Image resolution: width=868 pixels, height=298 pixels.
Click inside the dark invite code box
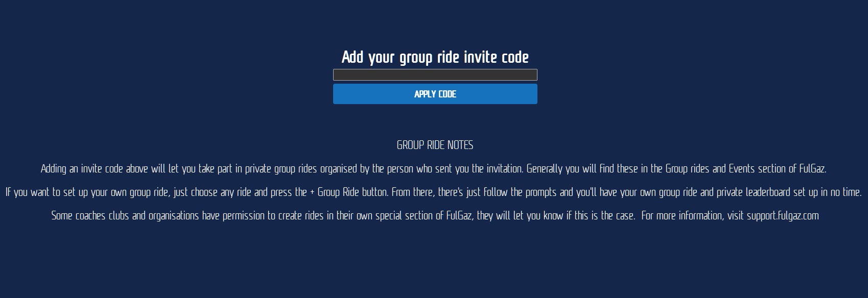pos(435,74)
